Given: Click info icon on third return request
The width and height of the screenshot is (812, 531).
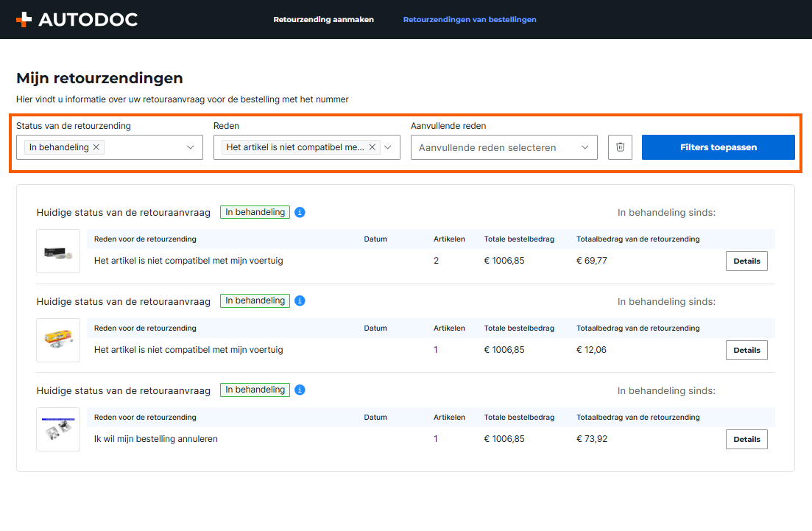Looking at the screenshot, I should (300, 390).
